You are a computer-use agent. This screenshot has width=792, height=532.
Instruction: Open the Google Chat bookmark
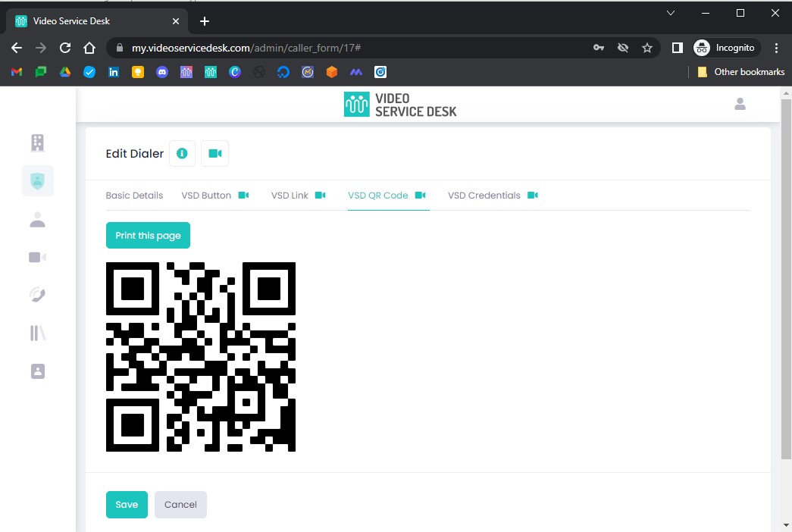click(41, 72)
